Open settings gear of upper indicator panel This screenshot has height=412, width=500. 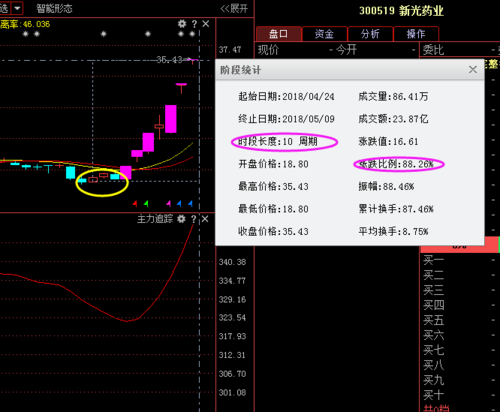point(182,24)
